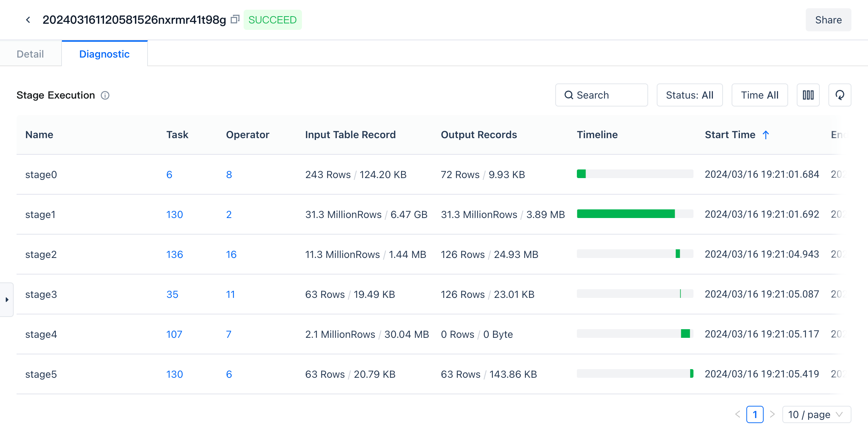
Task: Select page 1 in pagination
Action: click(755, 414)
